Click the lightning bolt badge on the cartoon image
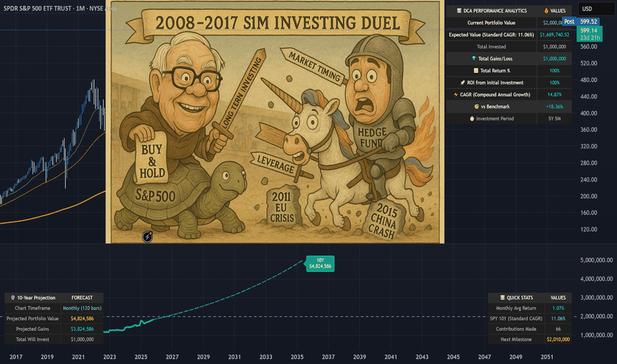The image size is (617, 364). 147,236
